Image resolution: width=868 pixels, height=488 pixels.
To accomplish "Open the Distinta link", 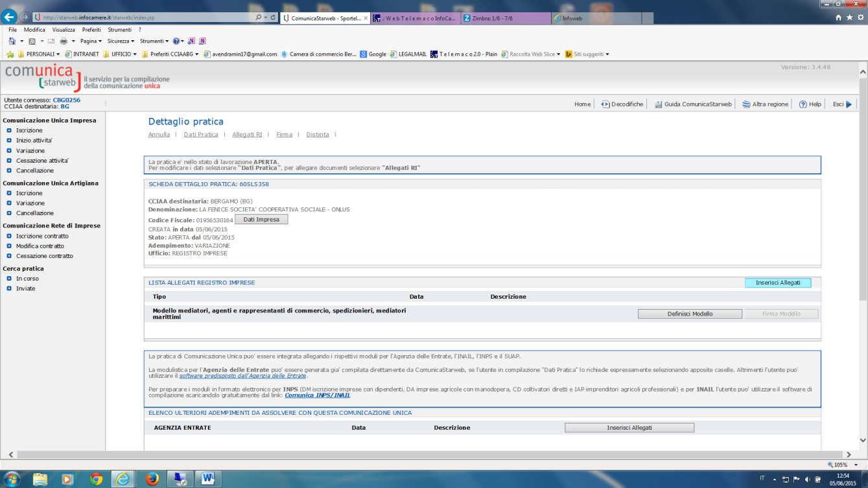I will (x=318, y=135).
